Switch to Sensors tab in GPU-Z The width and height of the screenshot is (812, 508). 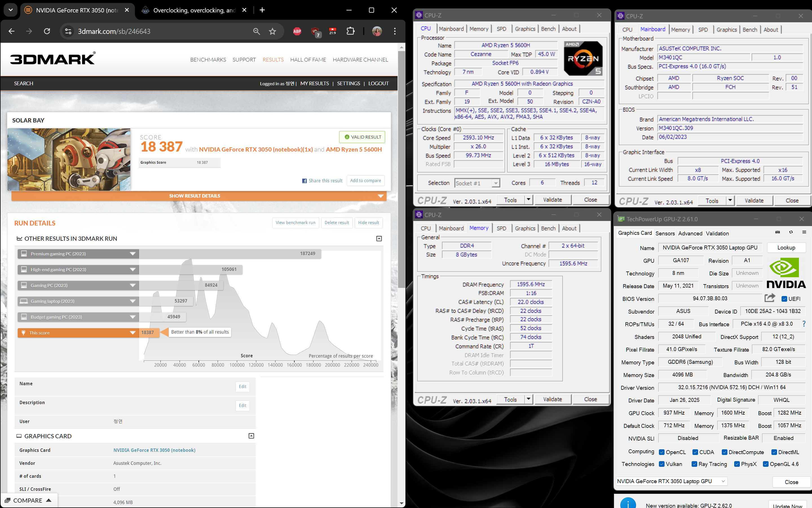click(665, 233)
